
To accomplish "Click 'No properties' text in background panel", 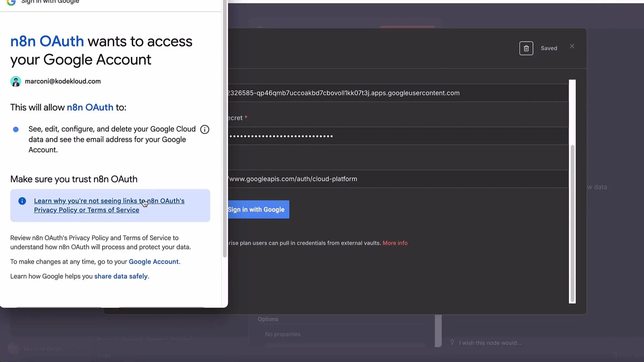I will (x=283, y=334).
